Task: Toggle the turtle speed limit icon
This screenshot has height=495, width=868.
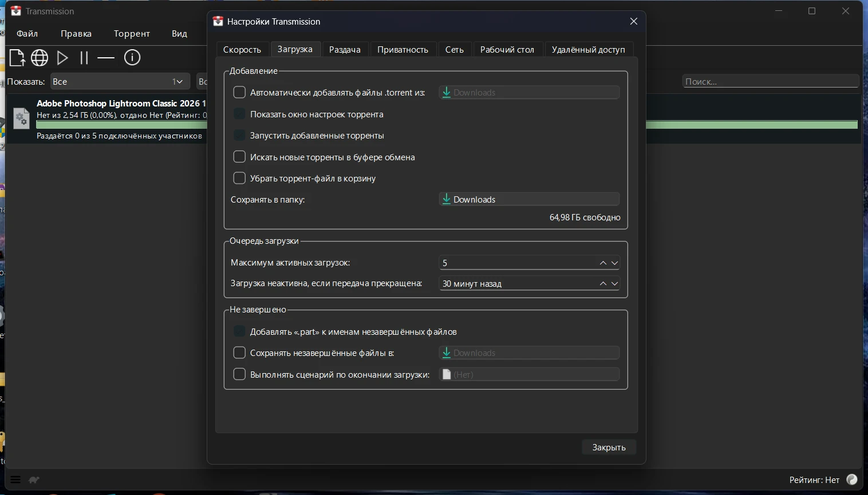Action: [34, 480]
